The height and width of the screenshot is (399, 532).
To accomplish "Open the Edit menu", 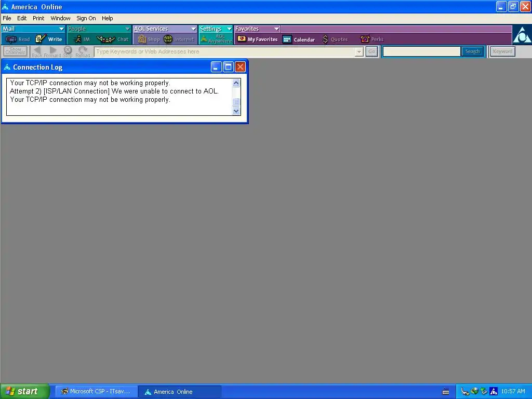I will (22, 18).
